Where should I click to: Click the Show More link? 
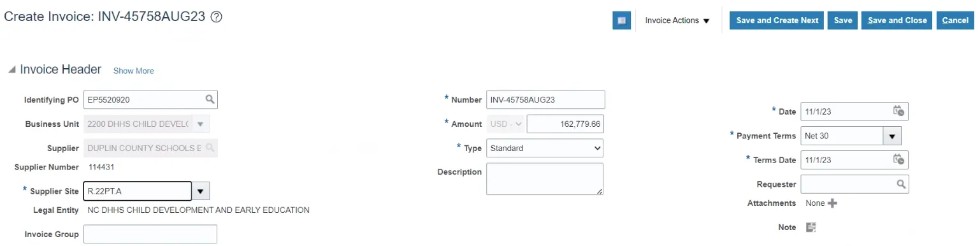point(133,71)
